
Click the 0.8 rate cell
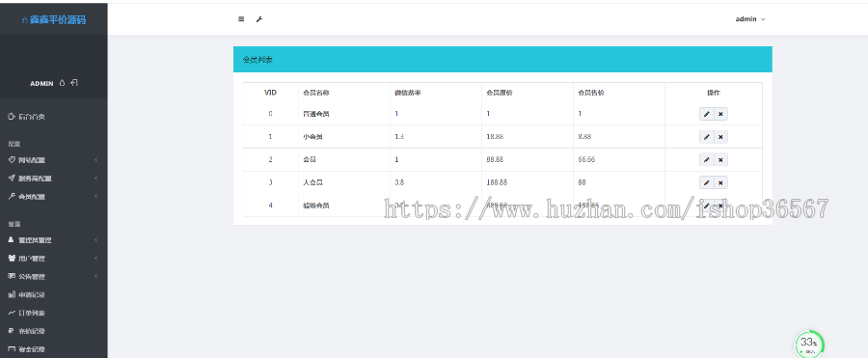coord(399,182)
